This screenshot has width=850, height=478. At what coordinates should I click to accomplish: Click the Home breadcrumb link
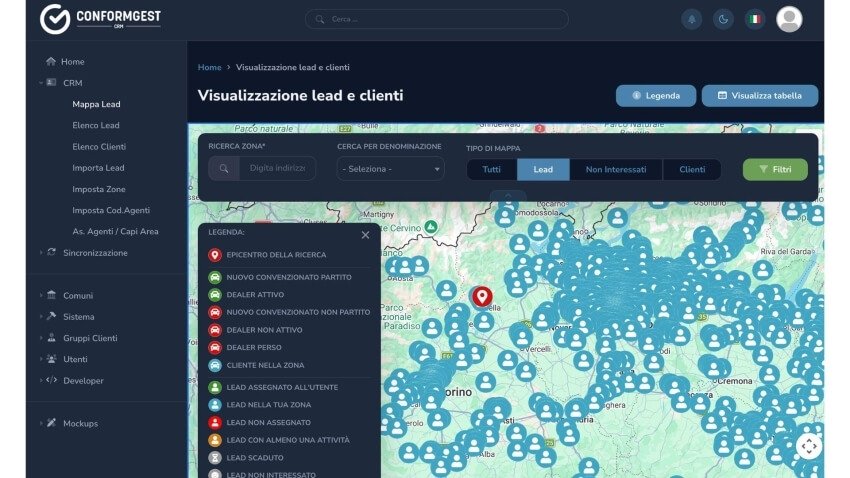(209, 67)
